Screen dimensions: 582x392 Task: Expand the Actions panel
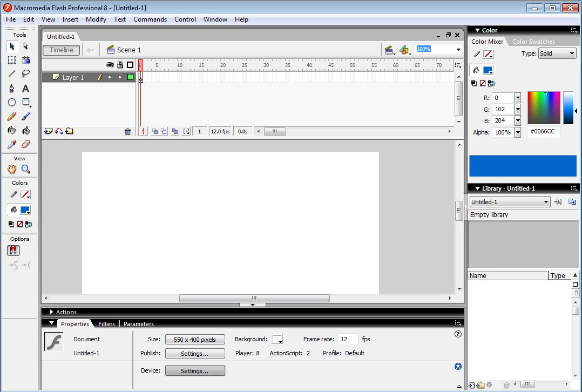[x=52, y=312]
